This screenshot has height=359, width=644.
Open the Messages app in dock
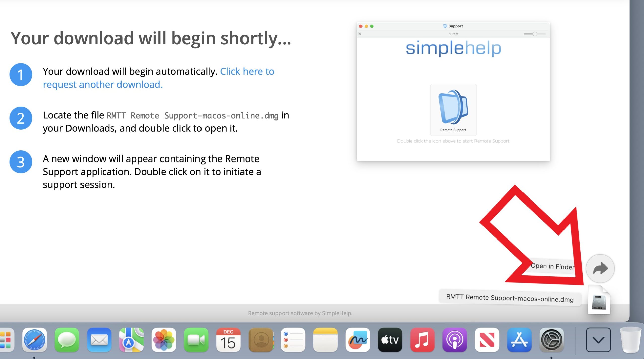pyautogui.click(x=67, y=340)
